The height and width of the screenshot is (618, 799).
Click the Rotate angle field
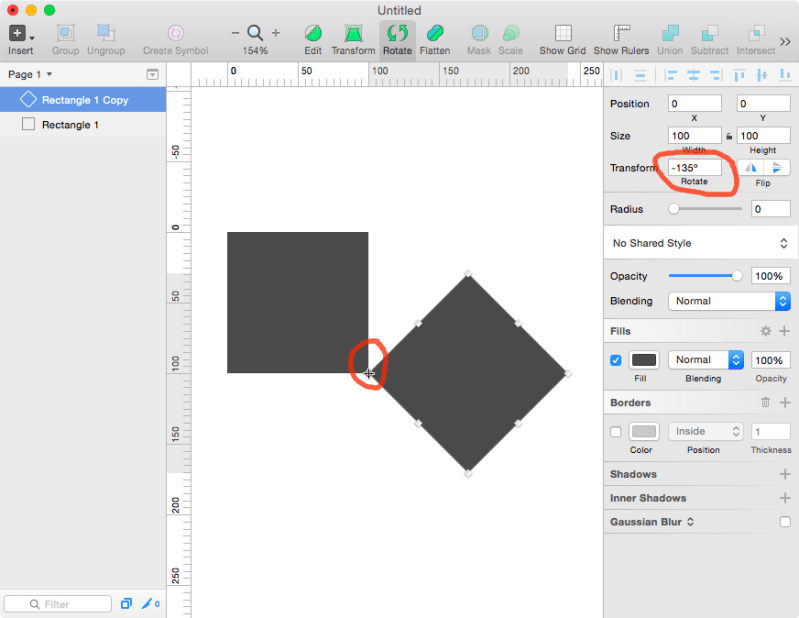(x=695, y=168)
